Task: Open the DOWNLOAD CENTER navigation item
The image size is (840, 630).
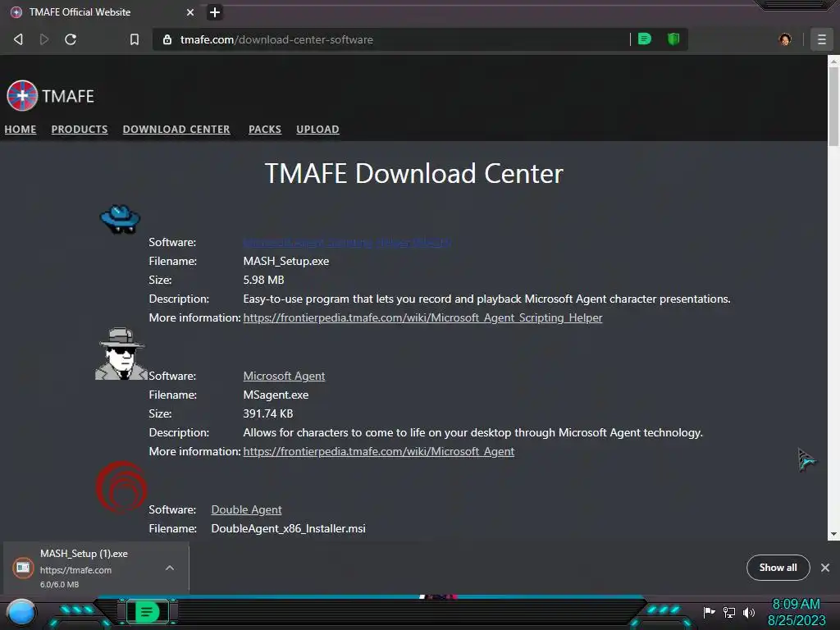Action: tap(176, 129)
